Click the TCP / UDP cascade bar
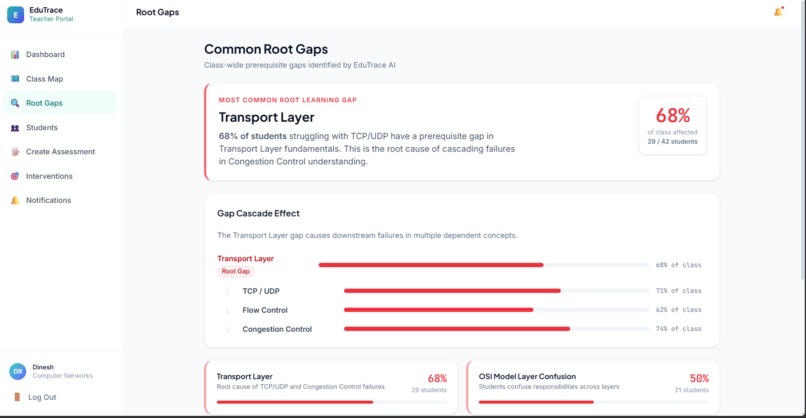The width and height of the screenshot is (806, 418). 496,291
